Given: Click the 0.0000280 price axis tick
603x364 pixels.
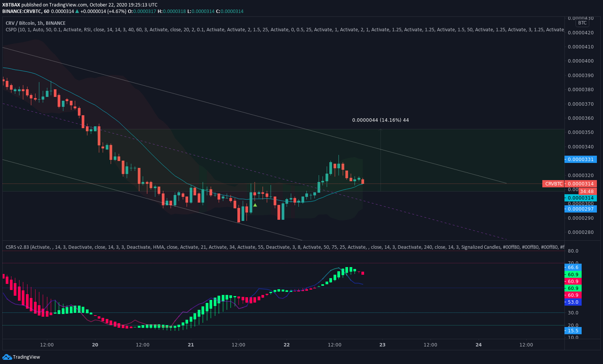Looking at the screenshot, I should pos(581,232).
